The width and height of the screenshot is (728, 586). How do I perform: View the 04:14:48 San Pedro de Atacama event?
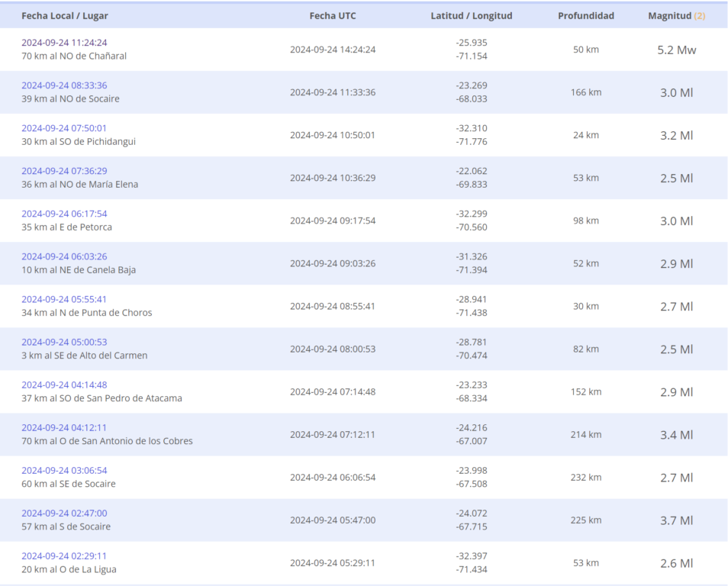tap(64, 385)
